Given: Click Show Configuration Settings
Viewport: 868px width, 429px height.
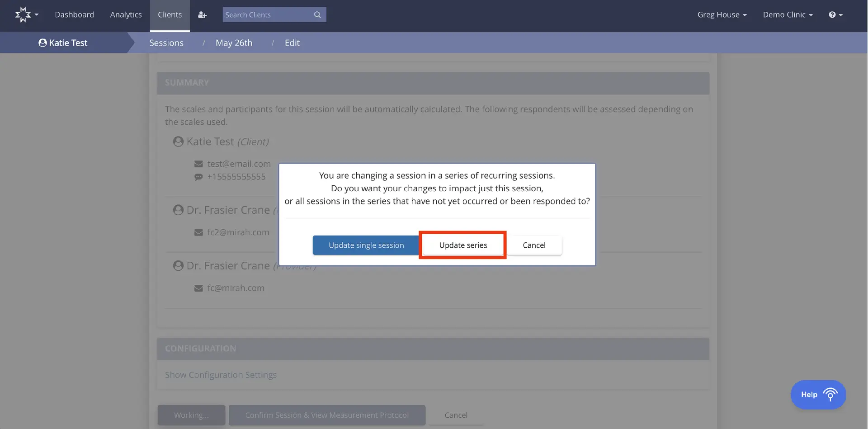Looking at the screenshot, I should (221, 375).
